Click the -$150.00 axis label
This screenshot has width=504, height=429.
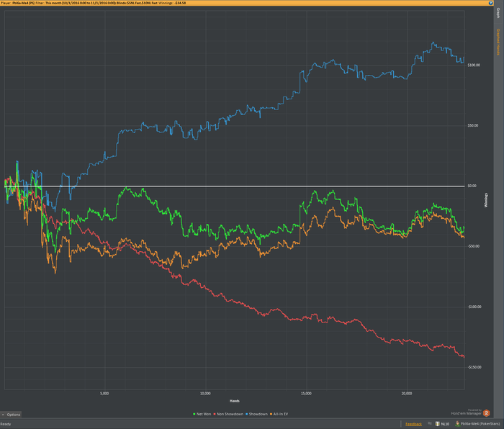(474, 367)
